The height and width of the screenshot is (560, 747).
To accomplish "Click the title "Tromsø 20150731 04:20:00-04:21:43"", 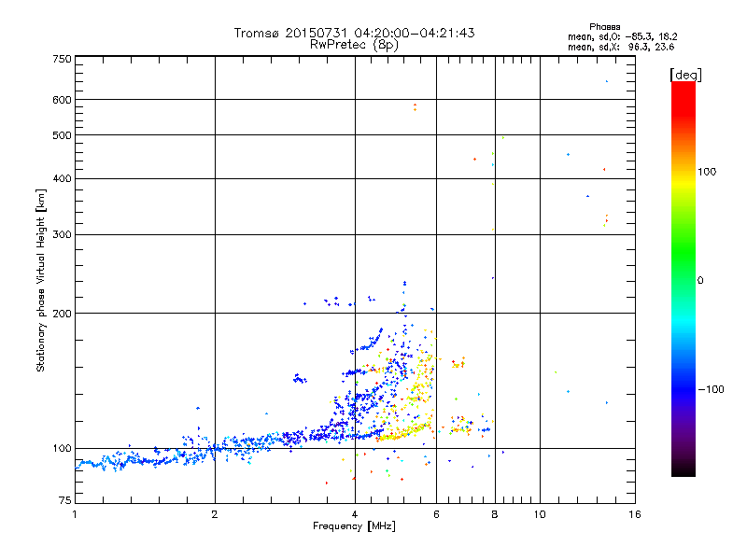I will coord(354,33).
